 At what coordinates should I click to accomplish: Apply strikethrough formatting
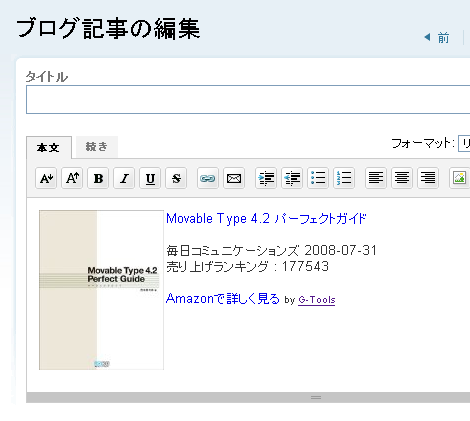point(176,178)
